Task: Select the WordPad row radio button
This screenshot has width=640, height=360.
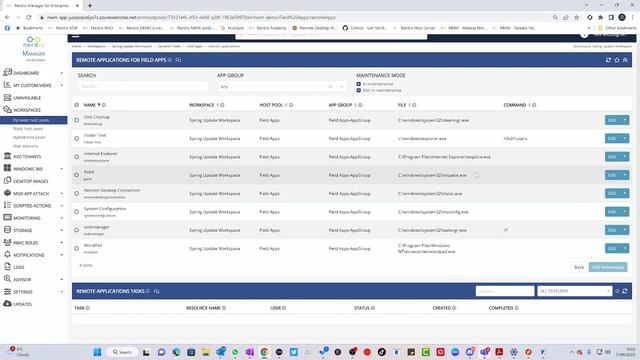Action: [76, 248]
